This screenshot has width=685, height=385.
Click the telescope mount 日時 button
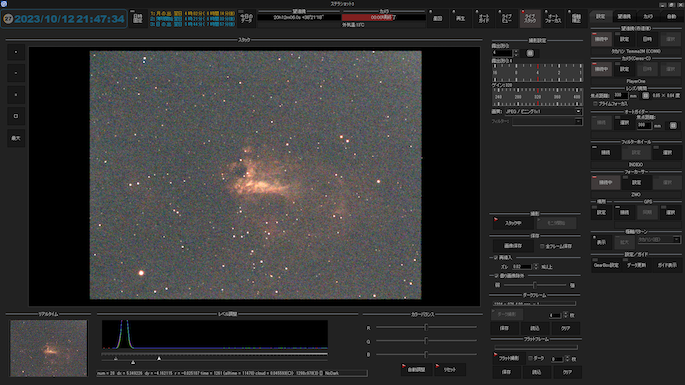pos(647,39)
